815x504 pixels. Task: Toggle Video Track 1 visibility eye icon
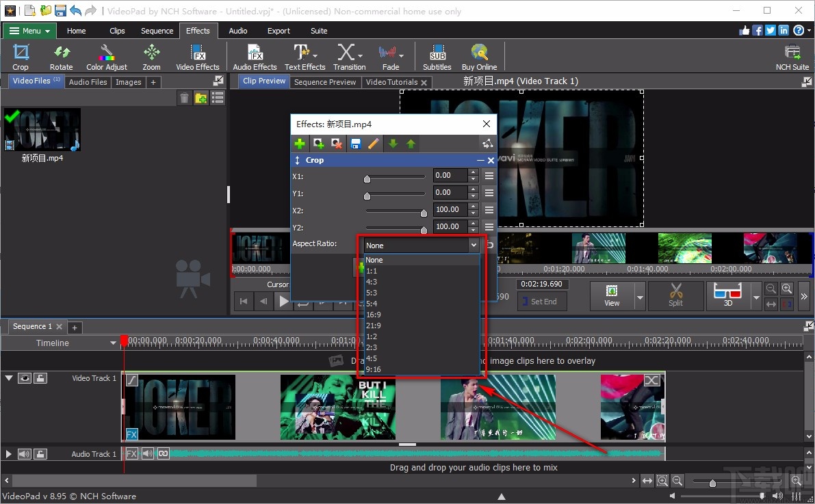[x=25, y=377]
